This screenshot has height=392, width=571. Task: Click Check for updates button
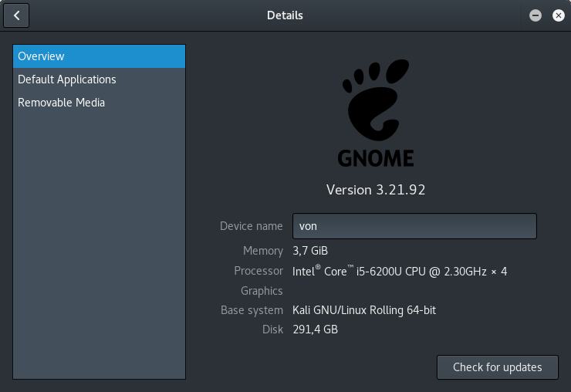(498, 367)
